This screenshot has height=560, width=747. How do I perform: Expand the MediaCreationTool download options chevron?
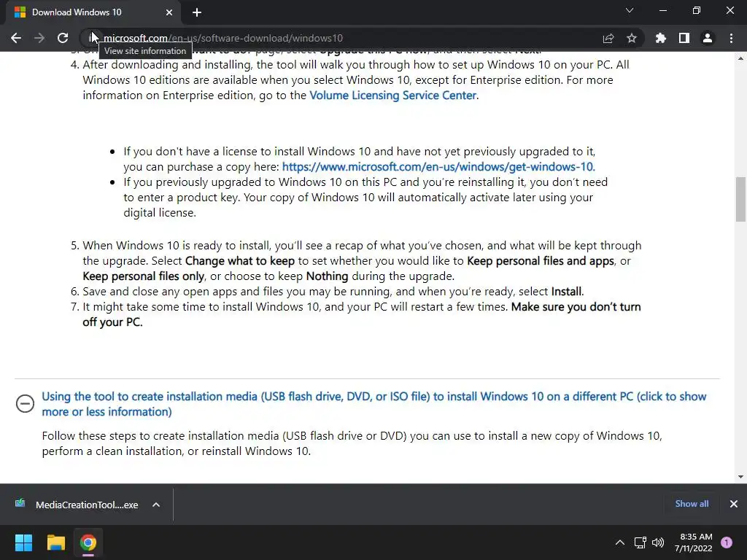(x=156, y=505)
